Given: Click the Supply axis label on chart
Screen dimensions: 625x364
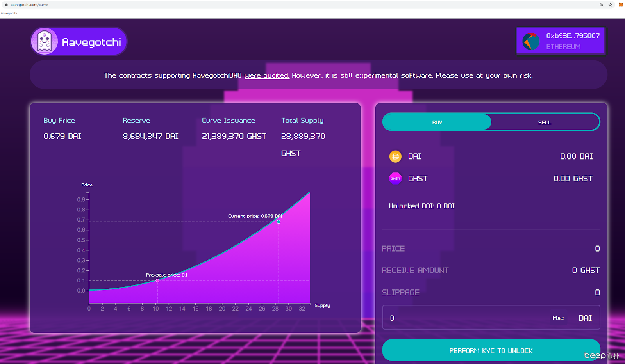Looking at the screenshot, I should (x=322, y=305).
